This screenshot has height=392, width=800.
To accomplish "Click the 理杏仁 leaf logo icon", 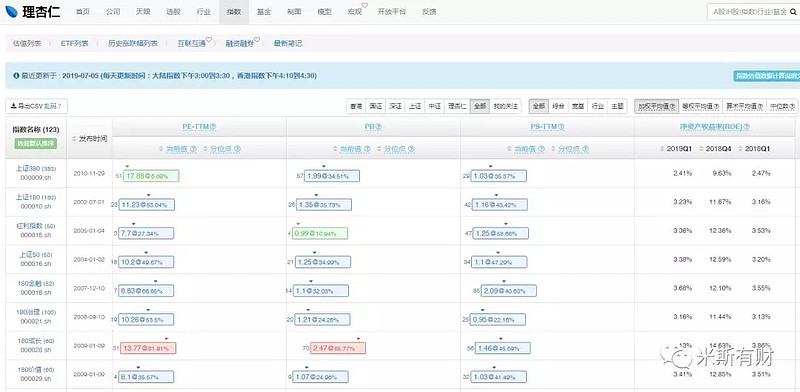I will tap(11, 11).
